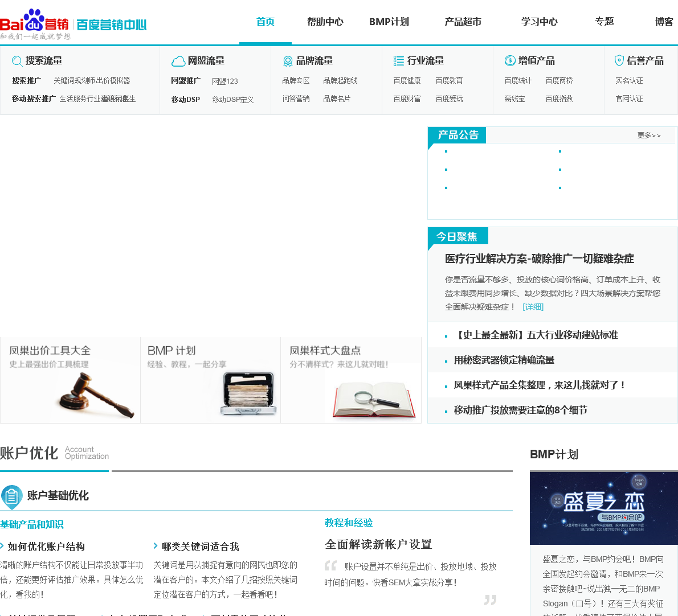Open the 百度健康 link

click(407, 80)
